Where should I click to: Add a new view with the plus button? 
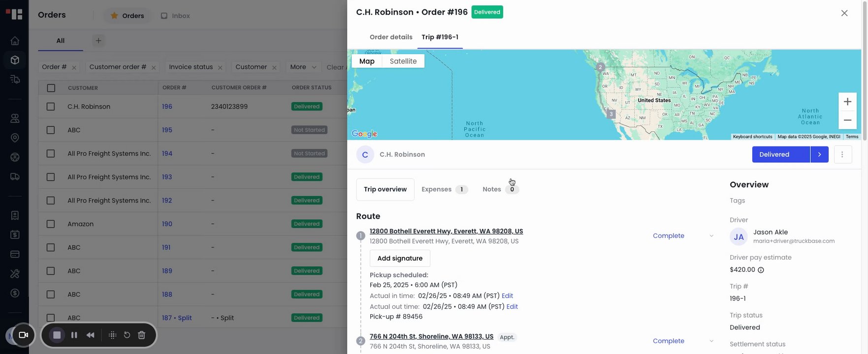pyautogui.click(x=98, y=41)
